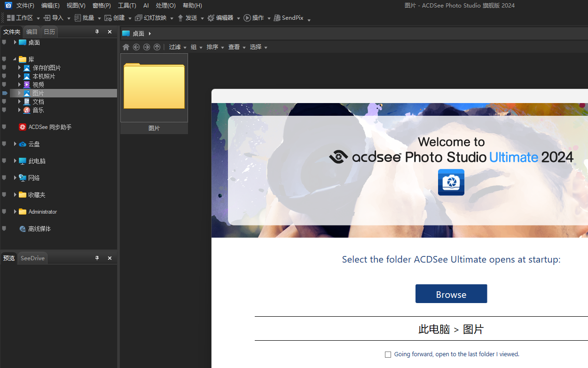Click the Browse button
The image size is (588, 368).
pyautogui.click(x=451, y=294)
